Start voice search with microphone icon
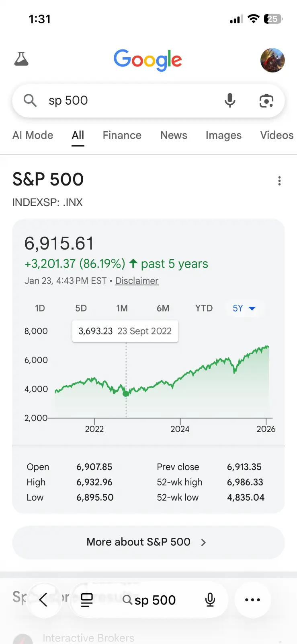The width and height of the screenshot is (297, 644). [x=230, y=100]
